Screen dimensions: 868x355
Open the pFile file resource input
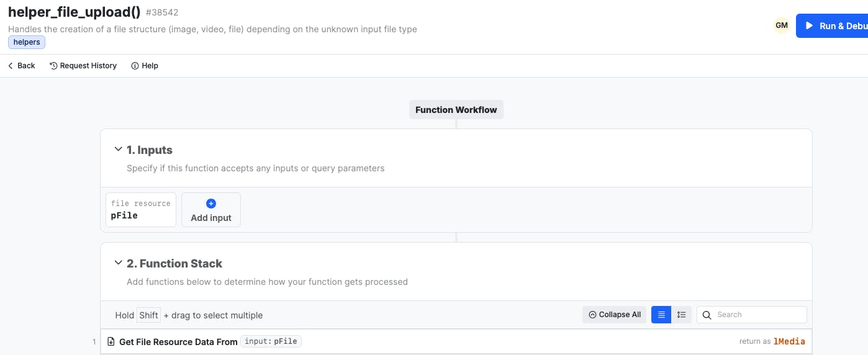(x=141, y=210)
